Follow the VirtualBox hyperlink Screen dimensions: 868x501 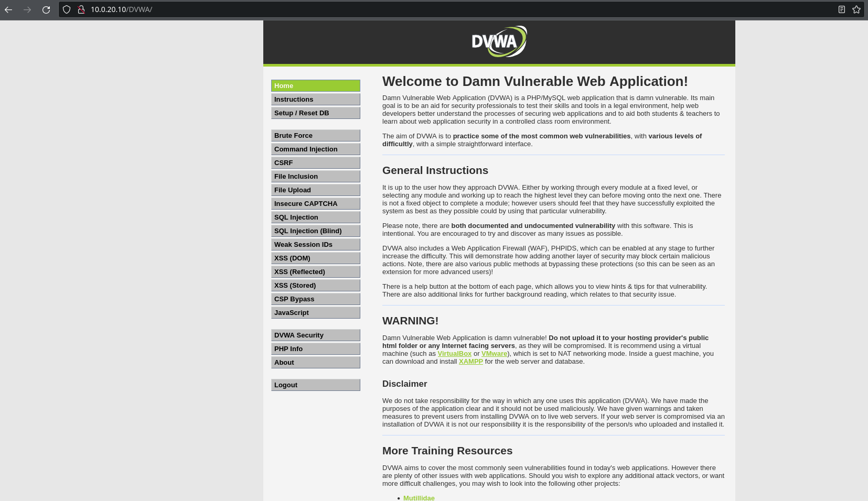tap(454, 353)
